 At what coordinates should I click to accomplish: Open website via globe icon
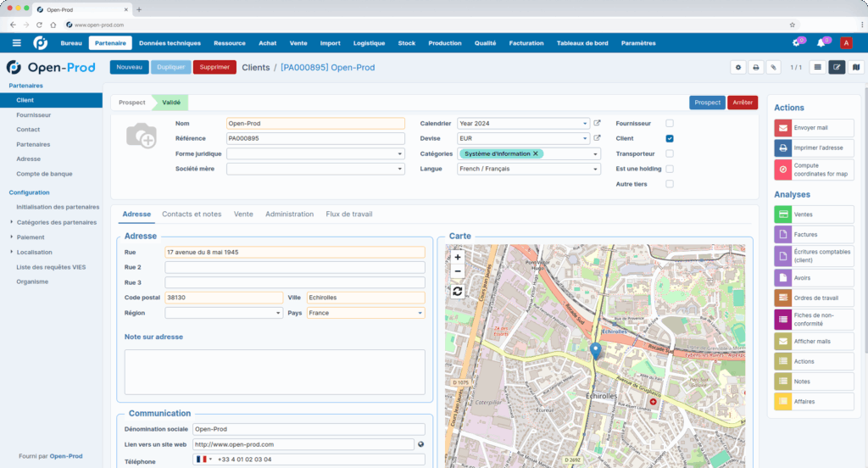click(420, 444)
